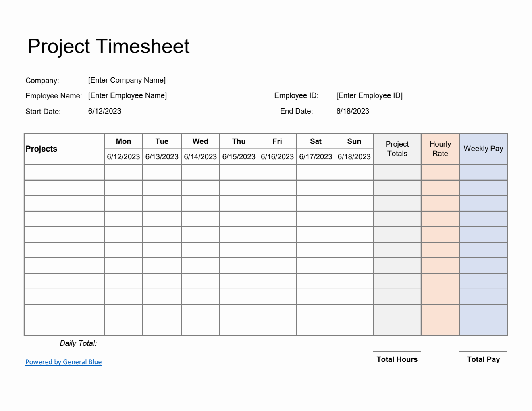
Task: Click the Projects column header
Action: [x=42, y=149]
